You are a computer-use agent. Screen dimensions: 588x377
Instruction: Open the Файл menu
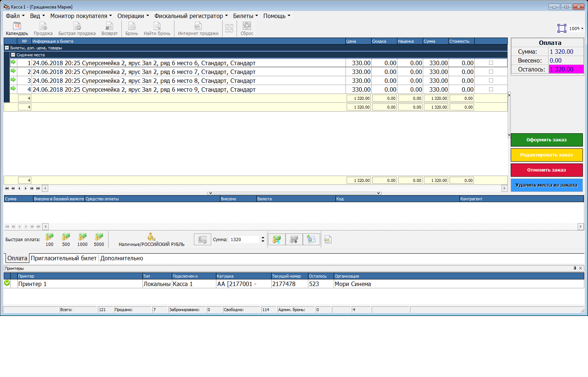point(15,16)
